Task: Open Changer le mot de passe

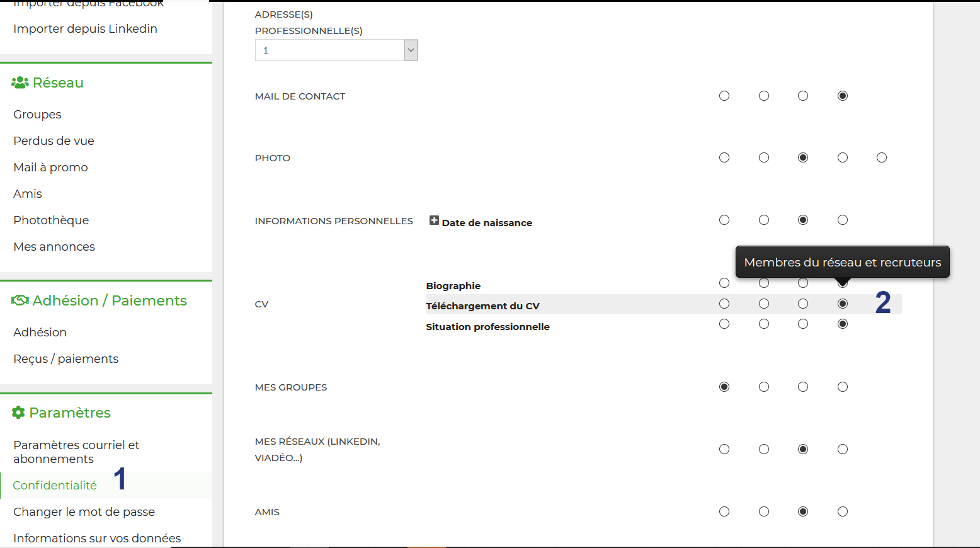Action: pyautogui.click(x=84, y=512)
